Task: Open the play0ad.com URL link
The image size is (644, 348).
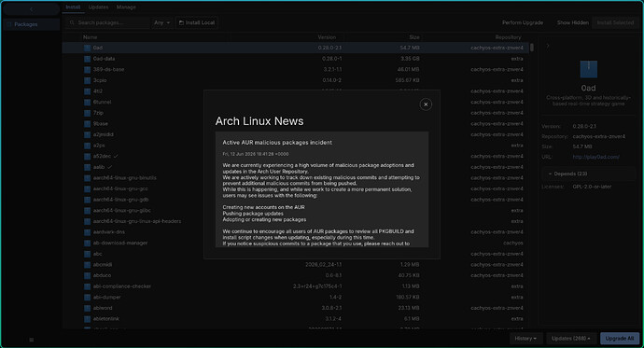Action: click(x=596, y=157)
